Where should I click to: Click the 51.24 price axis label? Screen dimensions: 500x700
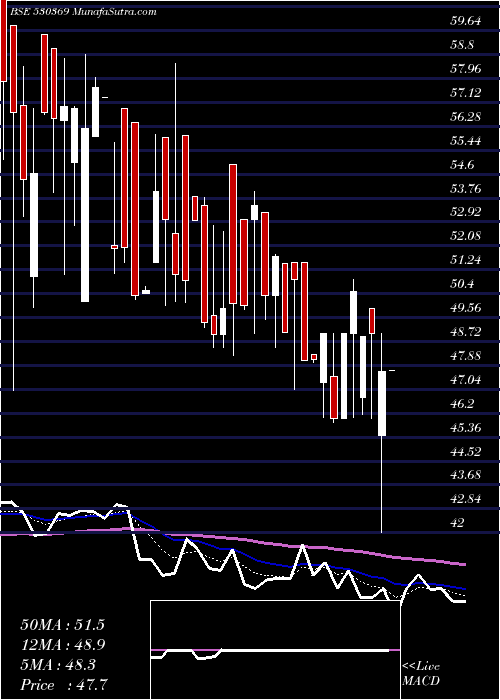(467, 260)
